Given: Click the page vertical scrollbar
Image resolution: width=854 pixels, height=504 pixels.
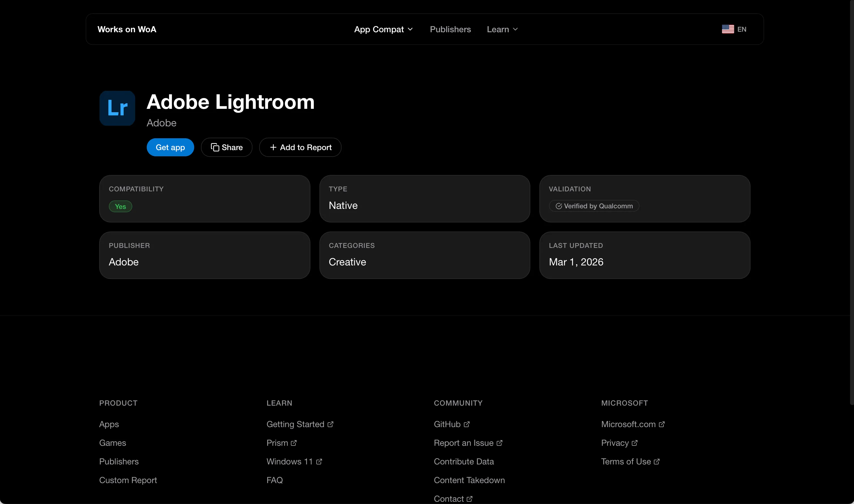Looking at the screenshot, I should pyautogui.click(x=852, y=202).
